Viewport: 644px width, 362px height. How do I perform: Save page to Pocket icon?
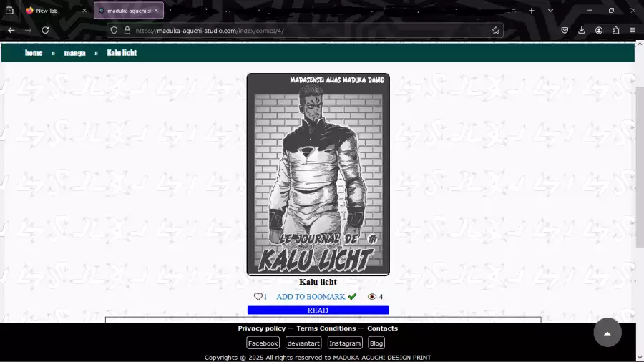[565, 30]
